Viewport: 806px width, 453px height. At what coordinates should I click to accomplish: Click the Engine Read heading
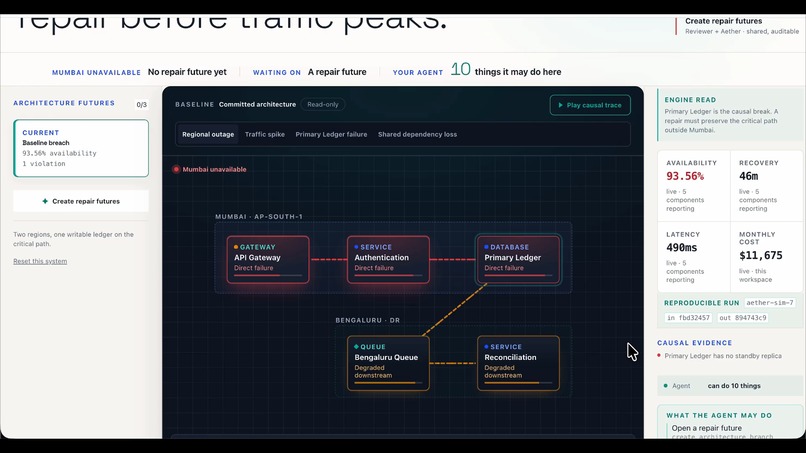(x=690, y=100)
